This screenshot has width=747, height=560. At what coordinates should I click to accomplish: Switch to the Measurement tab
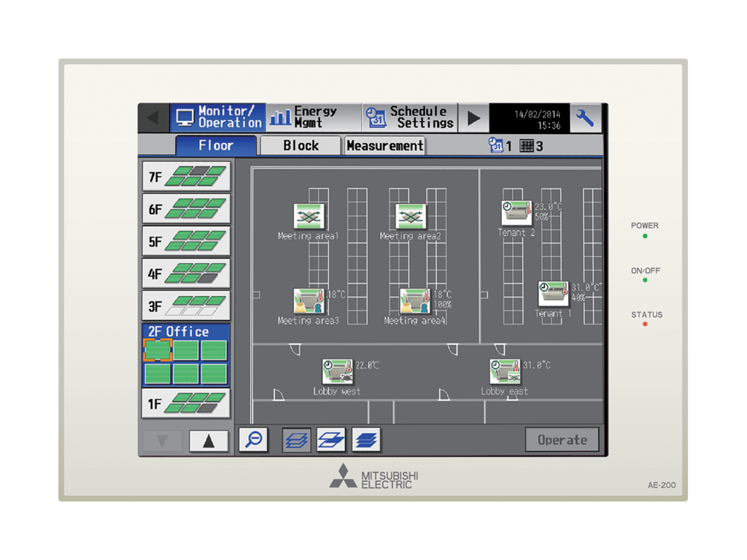coord(385,145)
